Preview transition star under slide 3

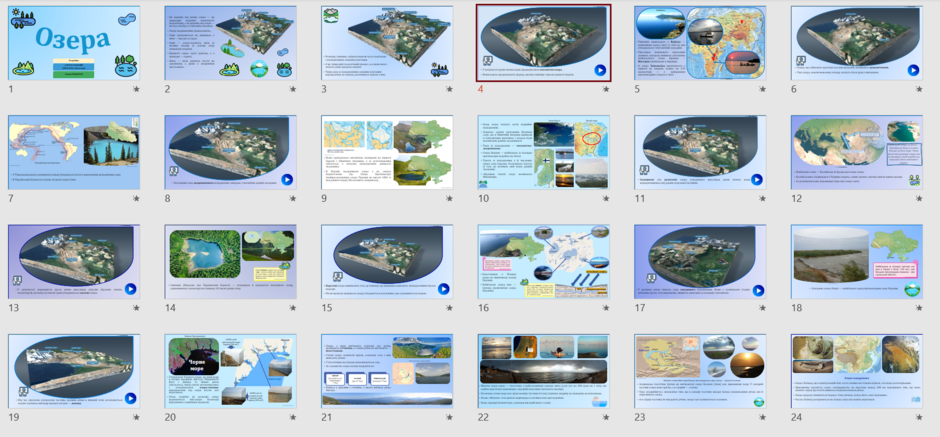click(449, 89)
